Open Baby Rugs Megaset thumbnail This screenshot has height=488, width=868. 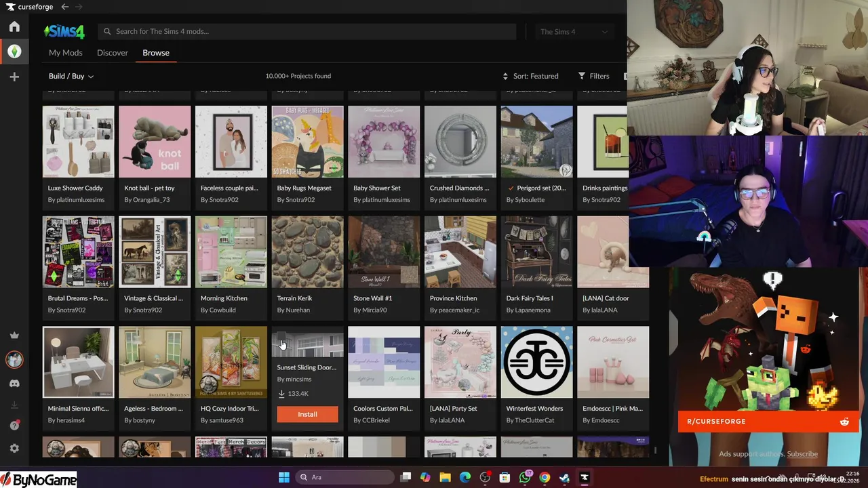[x=308, y=142]
